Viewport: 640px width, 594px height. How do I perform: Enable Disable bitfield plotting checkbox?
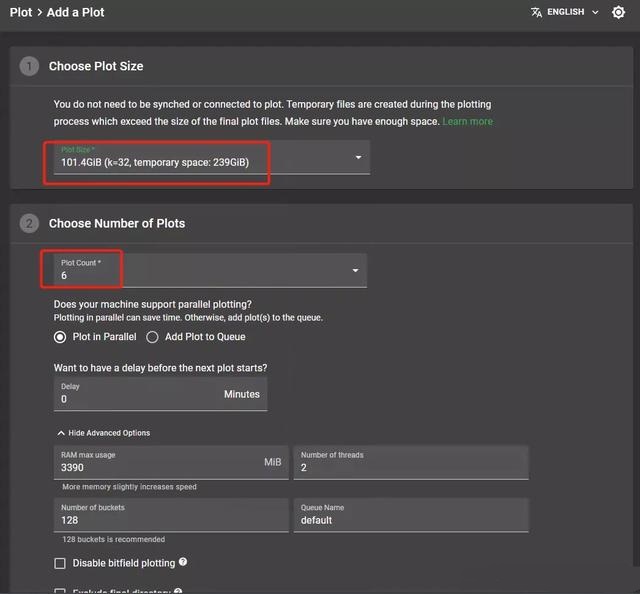(x=60, y=563)
